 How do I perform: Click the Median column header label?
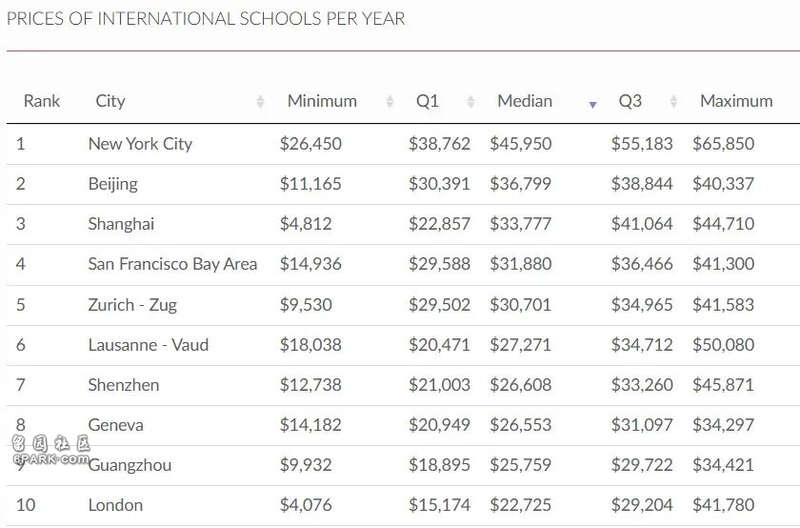click(x=525, y=101)
